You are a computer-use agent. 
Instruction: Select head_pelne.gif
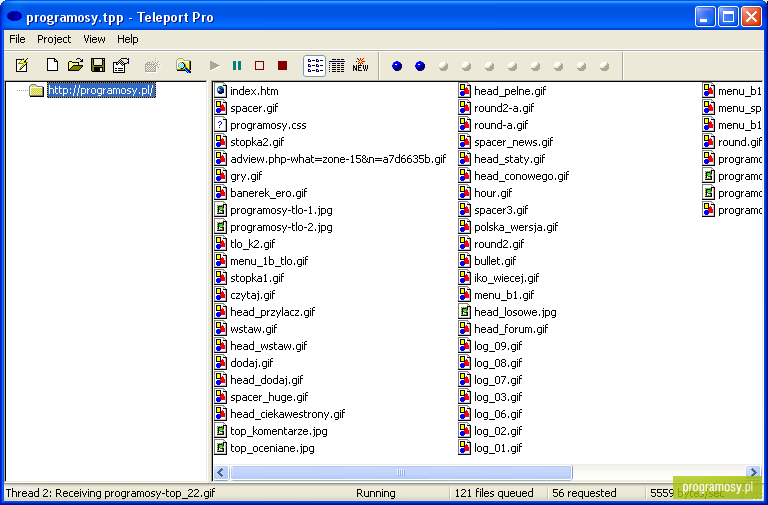click(510, 91)
